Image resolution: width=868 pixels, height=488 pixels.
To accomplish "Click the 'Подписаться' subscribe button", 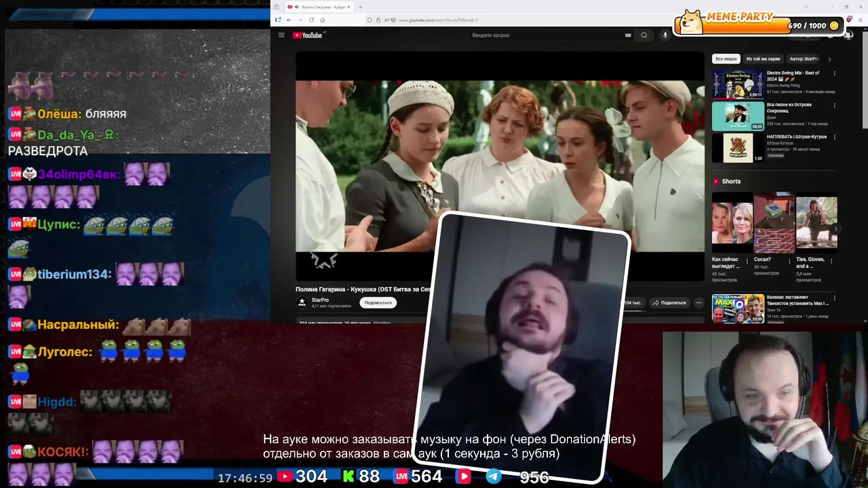I will click(378, 303).
